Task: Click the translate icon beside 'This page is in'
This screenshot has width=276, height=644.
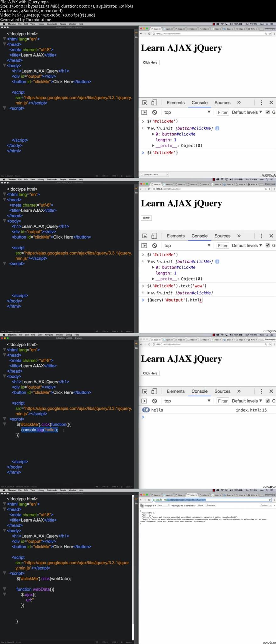Action: tap(142, 506)
